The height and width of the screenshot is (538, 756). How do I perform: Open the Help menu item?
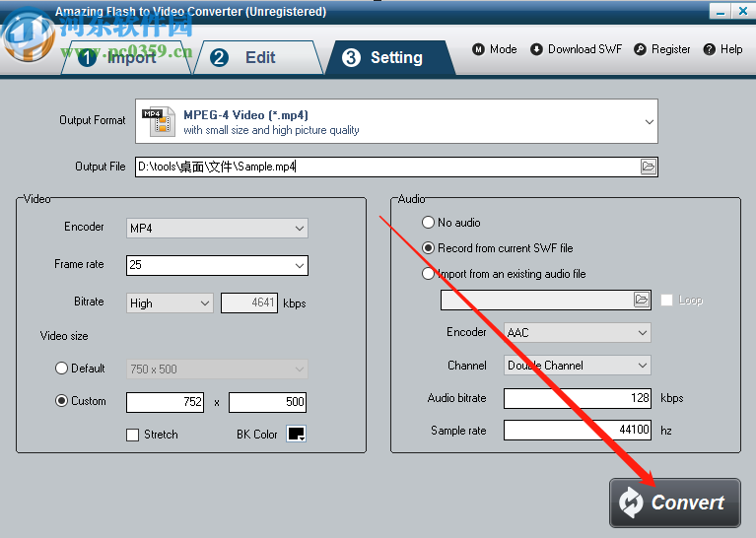722,49
